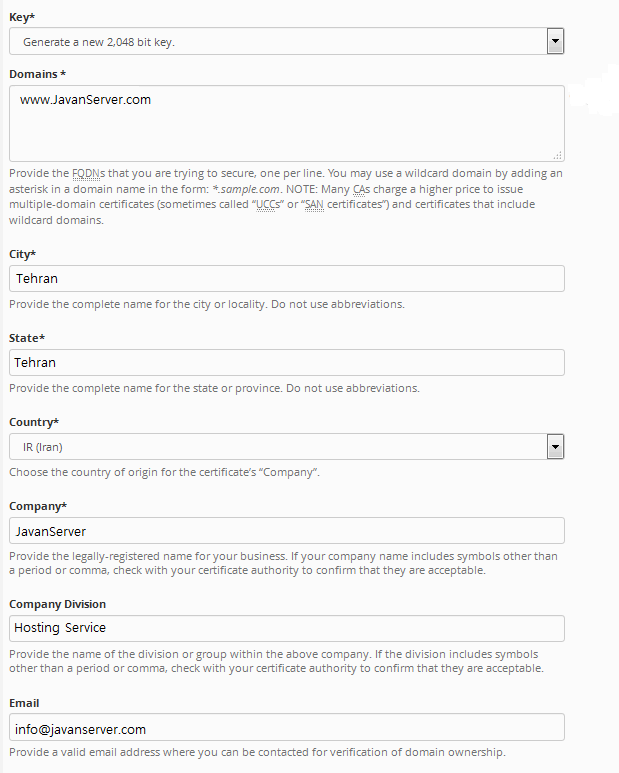619x773 pixels.
Task: Click the Email address input field
Action: pos(286,727)
